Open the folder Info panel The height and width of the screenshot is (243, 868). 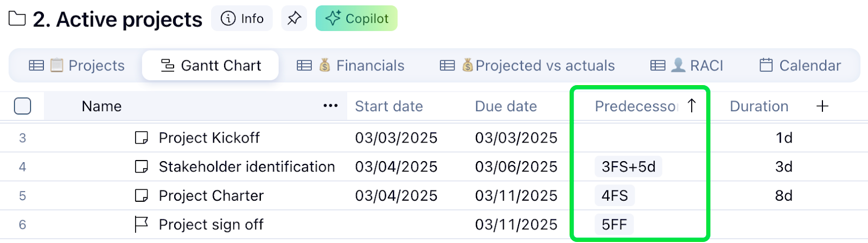point(242,18)
